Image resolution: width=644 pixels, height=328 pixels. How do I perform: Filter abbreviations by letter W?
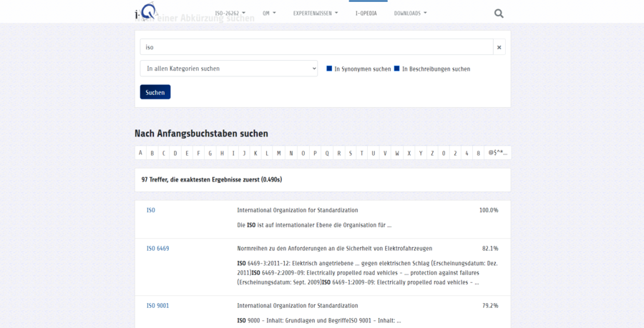397,153
